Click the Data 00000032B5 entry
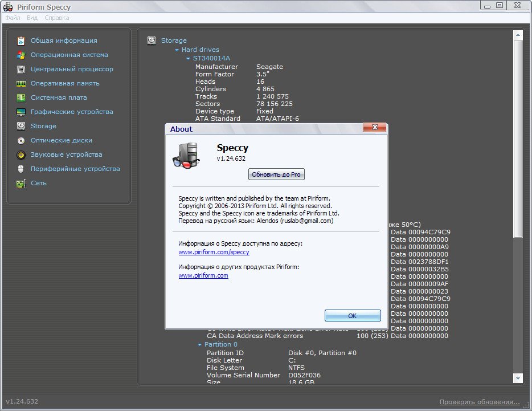Viewport: 532px width, 411px height. tap(419, 269)
